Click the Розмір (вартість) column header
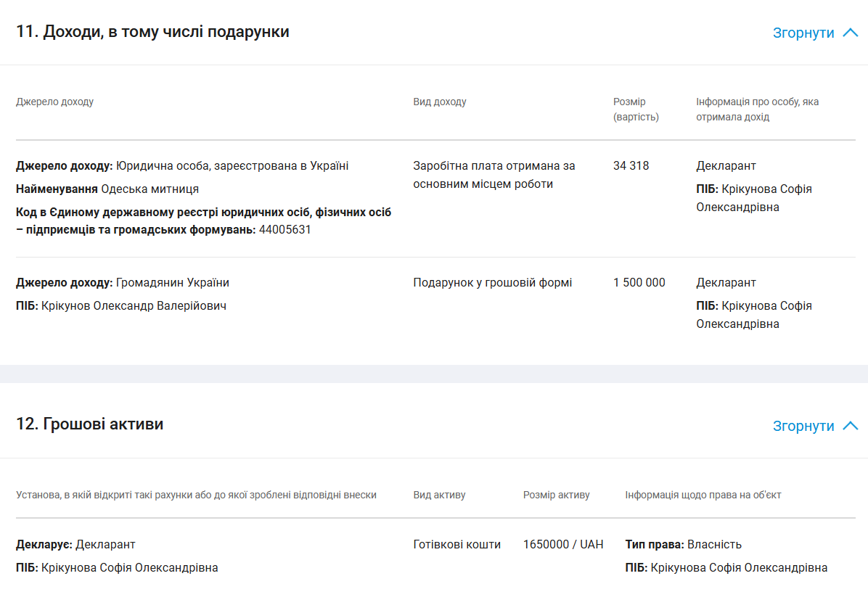868x605 pixels. coord(636,109)
